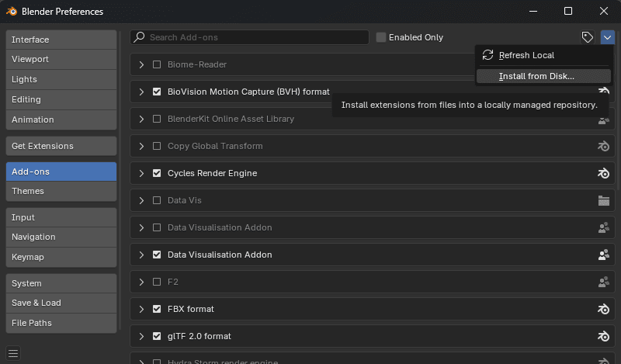Expand BioVision Motion Capture (BVH) details
Image resolution: width=621 pixels, height=364 pixels.
[141, 92]
